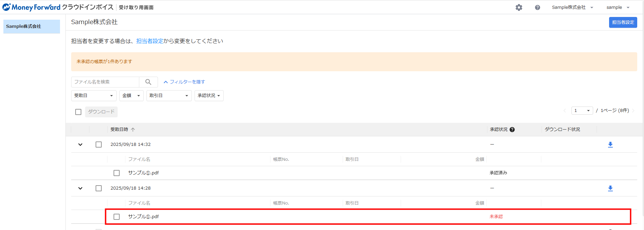Collapse the 2025/09/18 14:28 row
Screen dimensions: 644x230
(80, 188)
